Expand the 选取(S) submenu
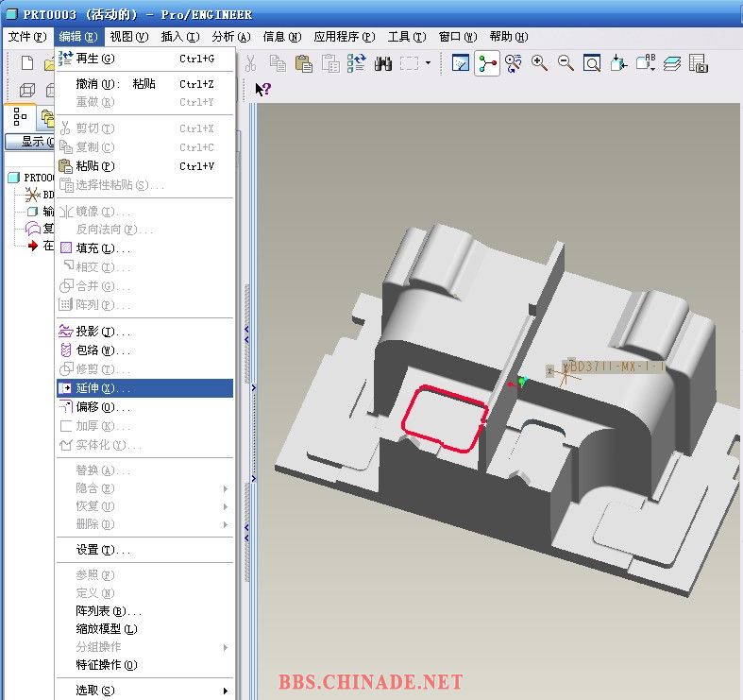The width and height of the screenshot is (743, 700). (145, 691)
